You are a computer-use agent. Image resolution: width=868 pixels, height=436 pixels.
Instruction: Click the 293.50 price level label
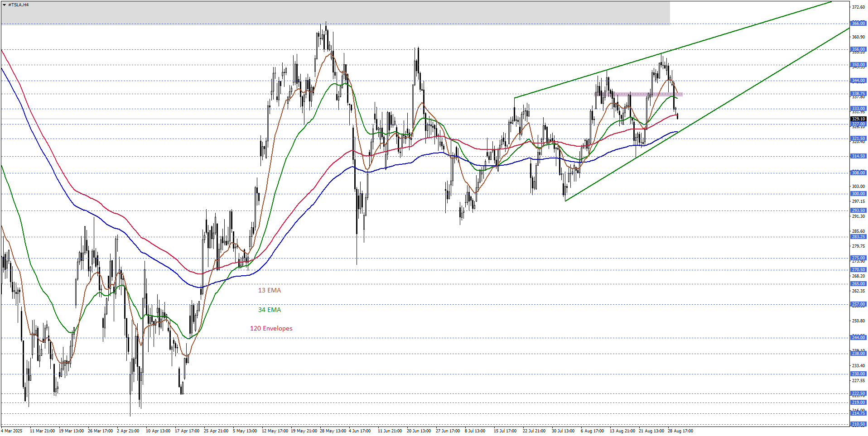858,211
